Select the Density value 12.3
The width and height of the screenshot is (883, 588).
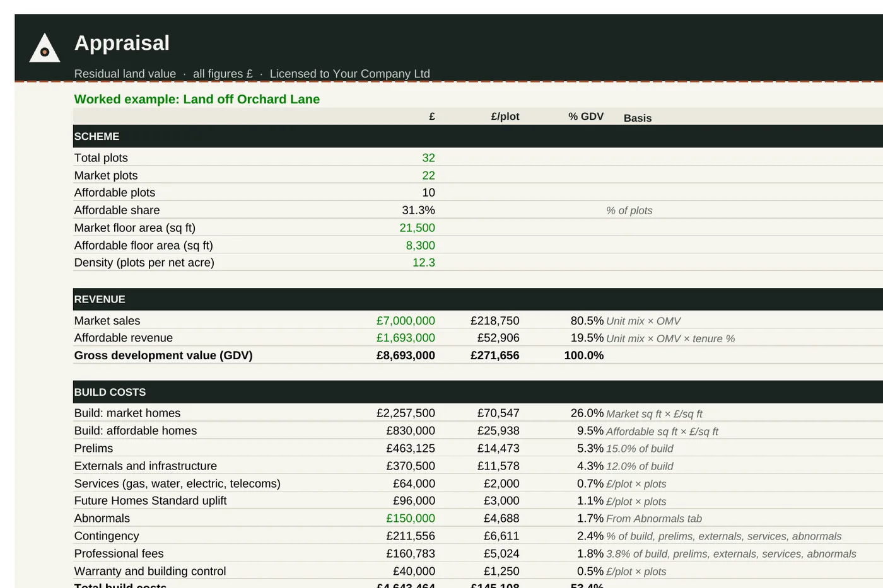tap(423, 263)
